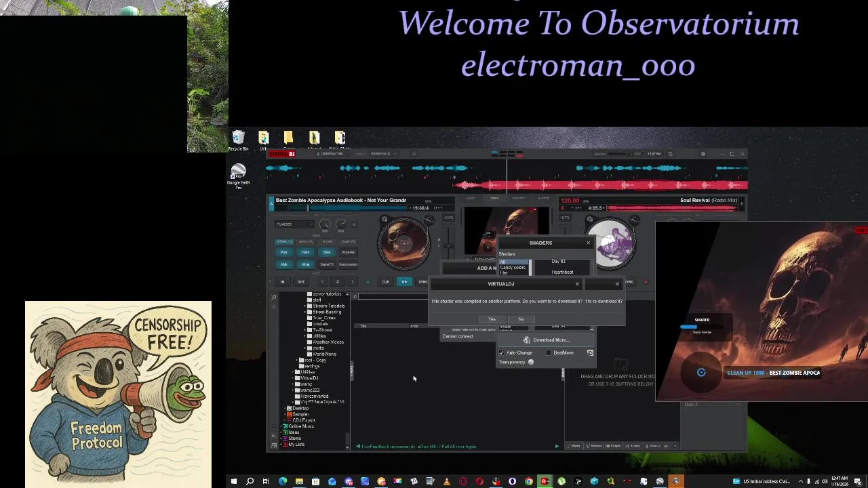
Task: Toggle the HiHat stem pad
Action: (305, 264)
